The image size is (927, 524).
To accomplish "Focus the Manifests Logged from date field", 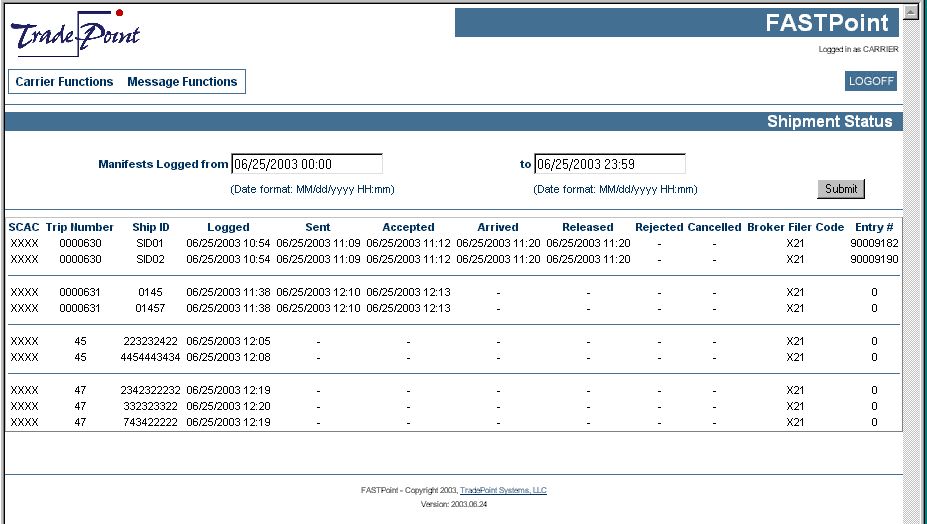I will pyautogui.click(x=307, y=164).
